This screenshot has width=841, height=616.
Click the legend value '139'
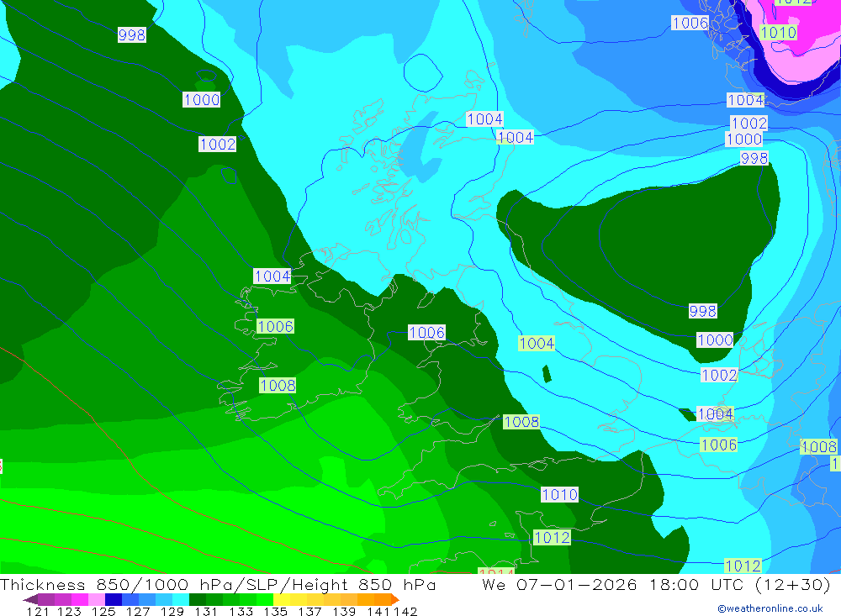[x=344, y=612]
